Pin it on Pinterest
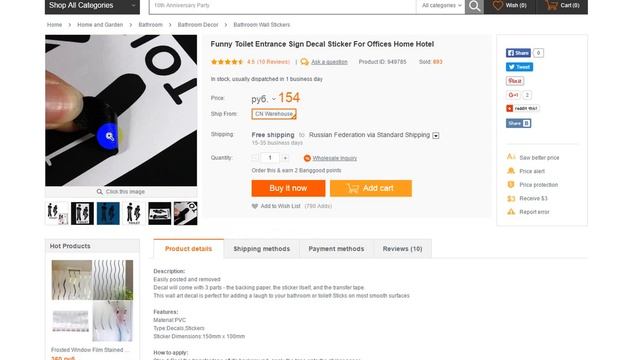Viewport: 640px width, 360px height. pyautogui.click(x=515, y=81)
